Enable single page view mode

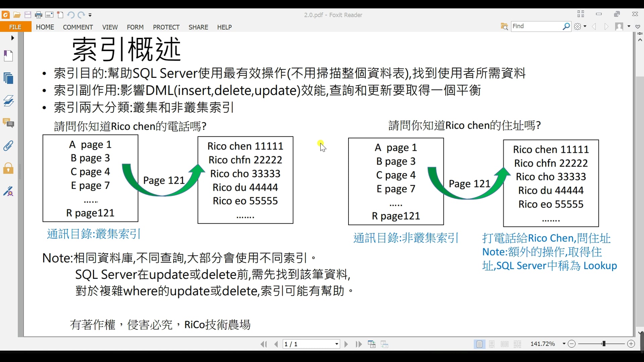(479, 344)
